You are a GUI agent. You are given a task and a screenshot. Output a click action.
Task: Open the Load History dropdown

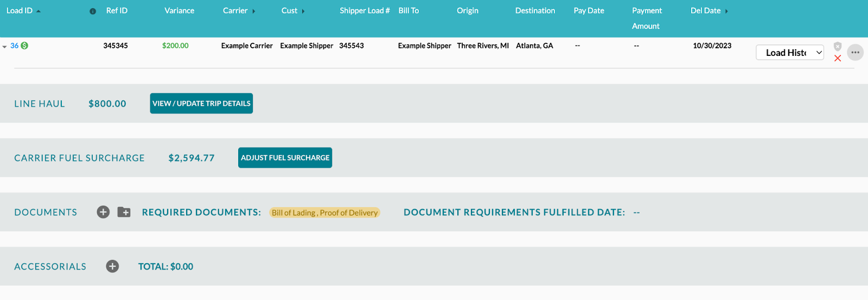pos(790,53)
